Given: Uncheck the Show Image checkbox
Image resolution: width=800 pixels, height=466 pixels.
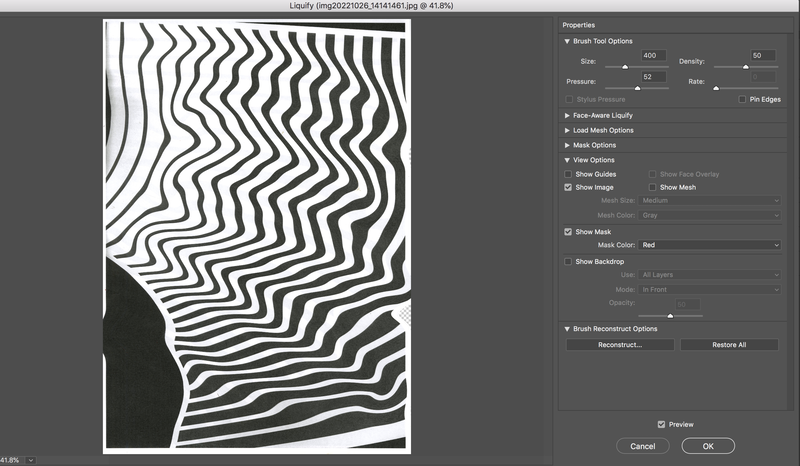Looking at the screenshot, I should point(568,187).
